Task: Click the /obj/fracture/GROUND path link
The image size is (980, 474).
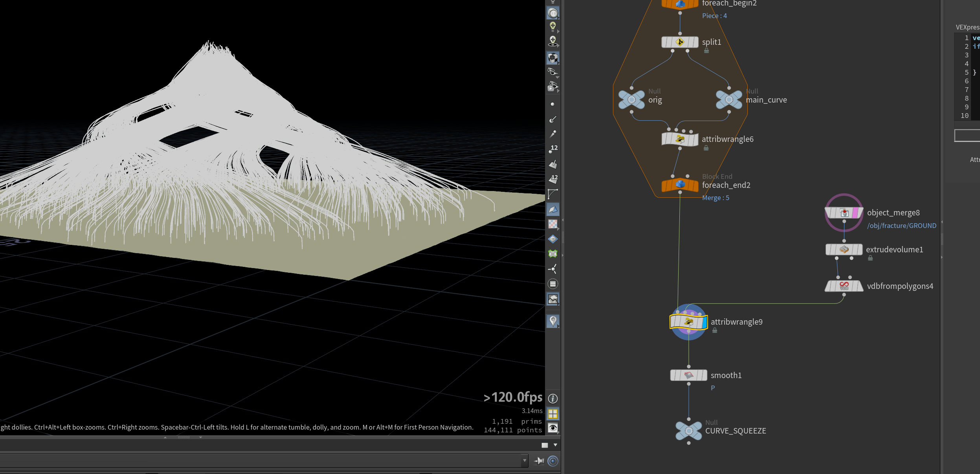Action: coord(901,226)
